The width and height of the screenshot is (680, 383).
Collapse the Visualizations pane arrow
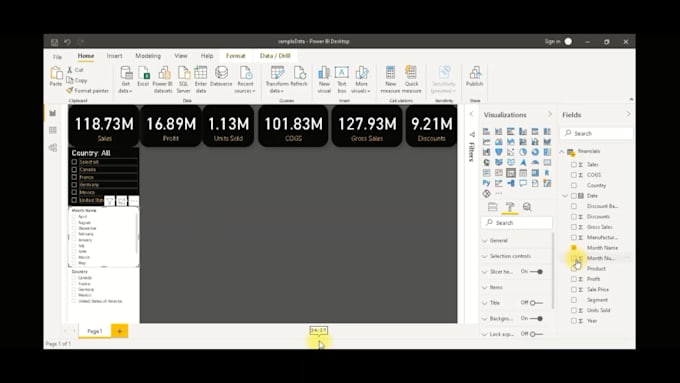(550, 115)
